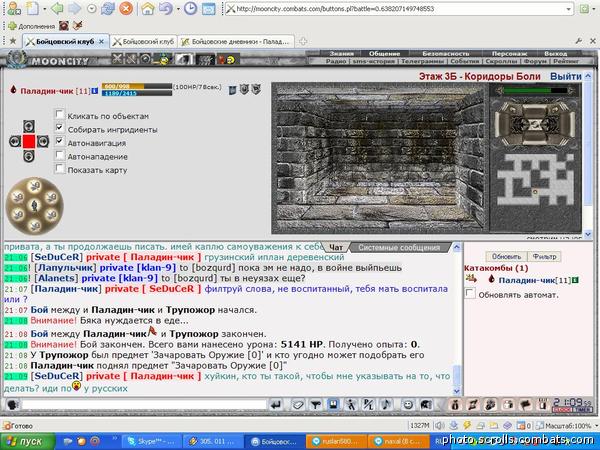Click the red center navigation square
Image resolution: width=600 pixels, height=450 pixels.
pos(29,141)
